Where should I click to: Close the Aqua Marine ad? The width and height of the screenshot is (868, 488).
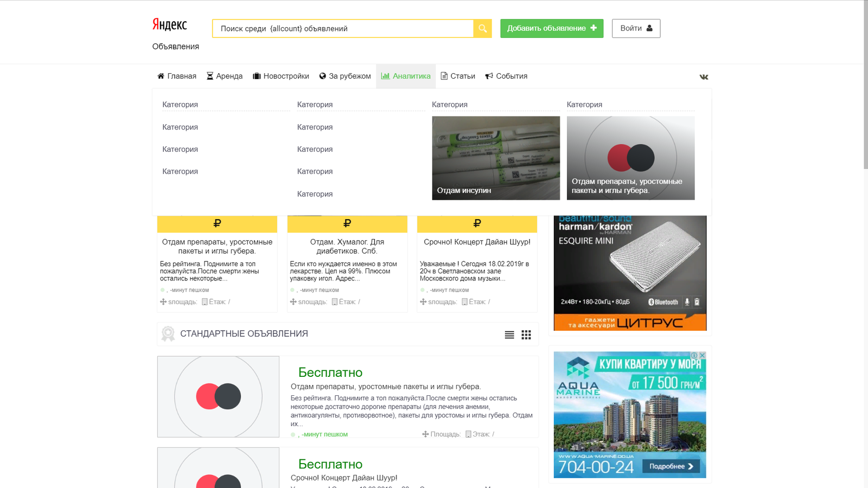pyautogui.click(x=702, y=355)
